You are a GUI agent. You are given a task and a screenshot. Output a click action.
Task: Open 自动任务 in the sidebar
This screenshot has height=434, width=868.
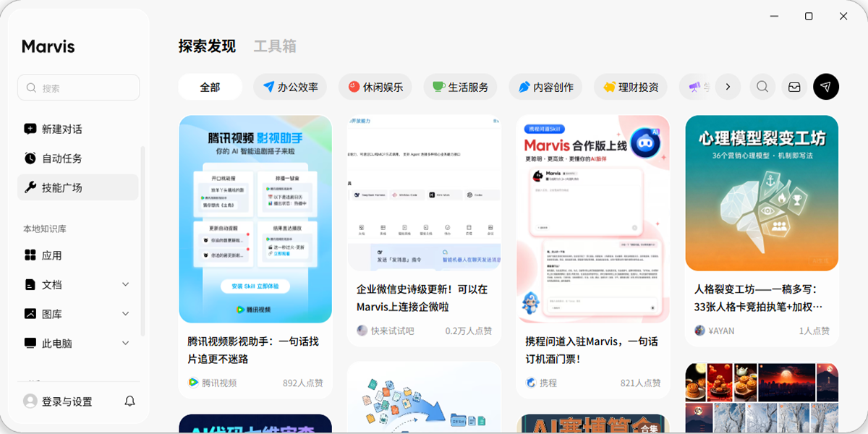[78, 158]
